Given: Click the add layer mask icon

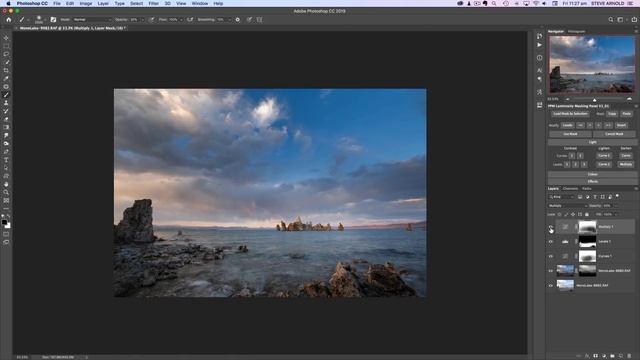Looking at the screenshot, I should click(596, 356).
